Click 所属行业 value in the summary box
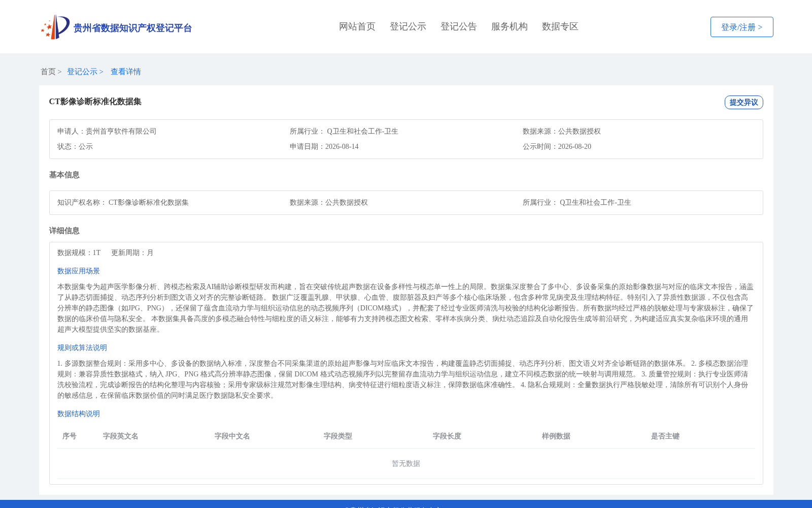The width and height of the screenshot is (812, 508). point(362,132)
